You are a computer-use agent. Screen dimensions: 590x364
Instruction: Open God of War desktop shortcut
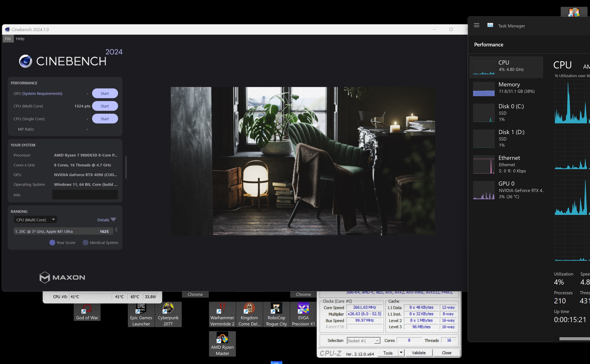[87, 312]
